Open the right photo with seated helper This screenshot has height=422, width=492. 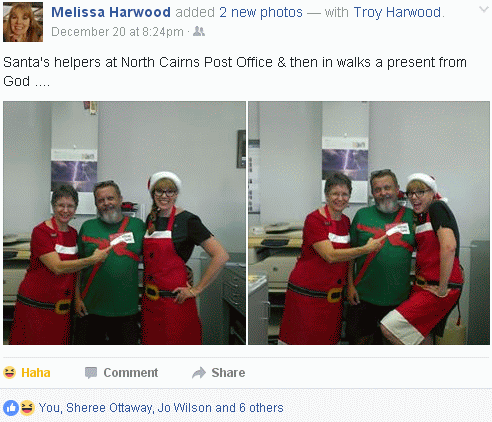coord(369,223)
